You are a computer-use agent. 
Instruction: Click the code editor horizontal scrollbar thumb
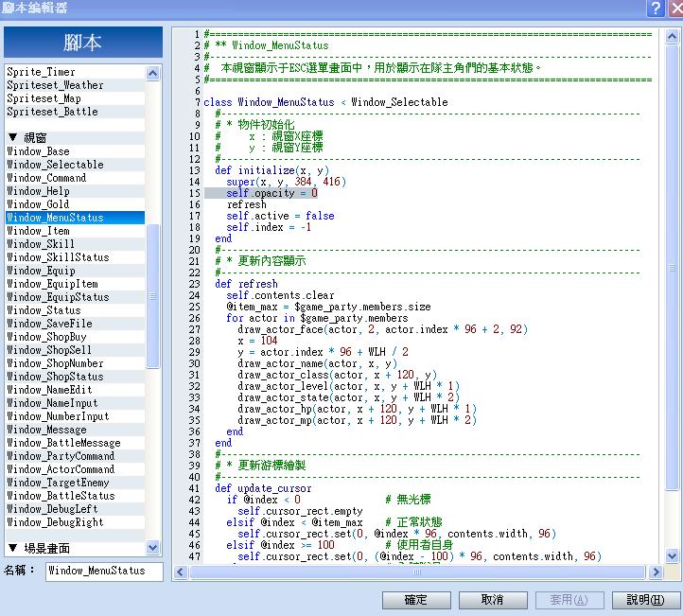click(417, 572)
